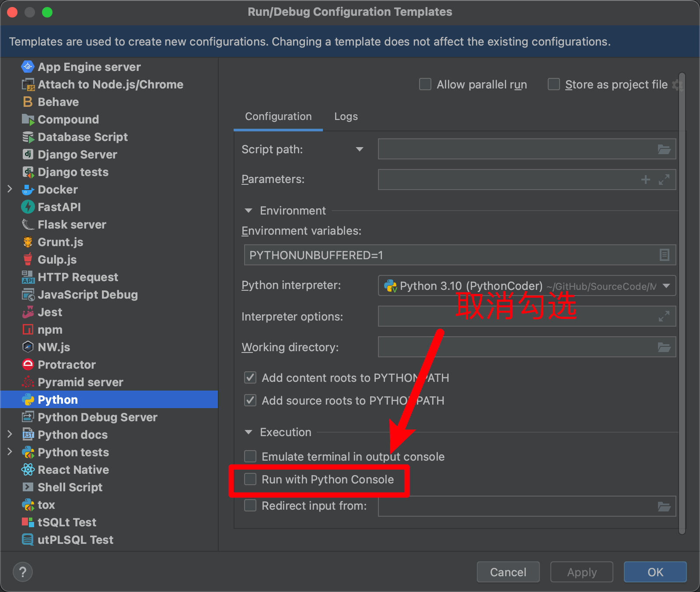Viewport: 700px width, 592px height.
Task: Expand the Docker tree node
Action: 10,189
